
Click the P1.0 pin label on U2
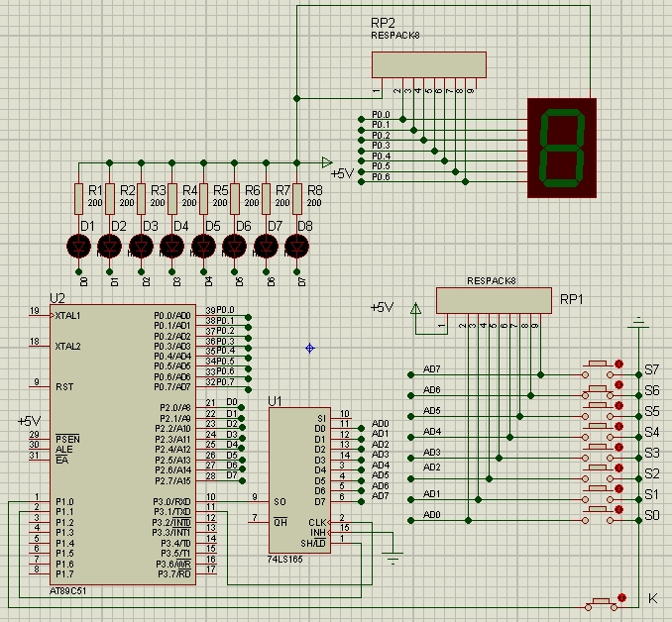coord(64,501)
